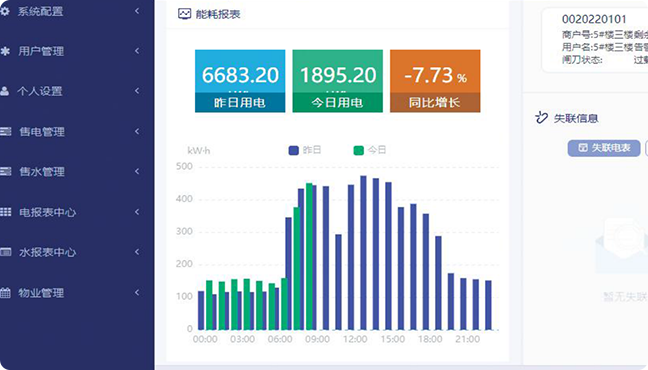Toggle the 今日 legend series
The width and height of the screenshot is (648, 370).
coord(370,150)
